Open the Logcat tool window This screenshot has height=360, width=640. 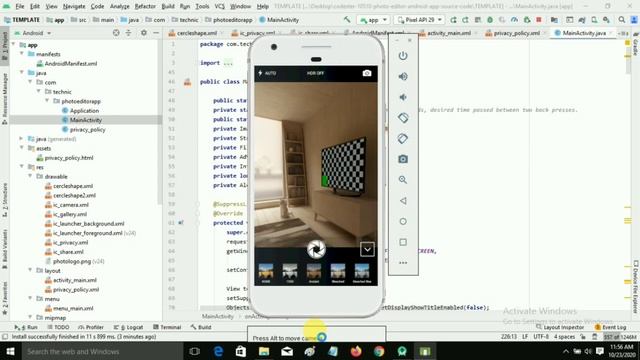click(128, 327)
